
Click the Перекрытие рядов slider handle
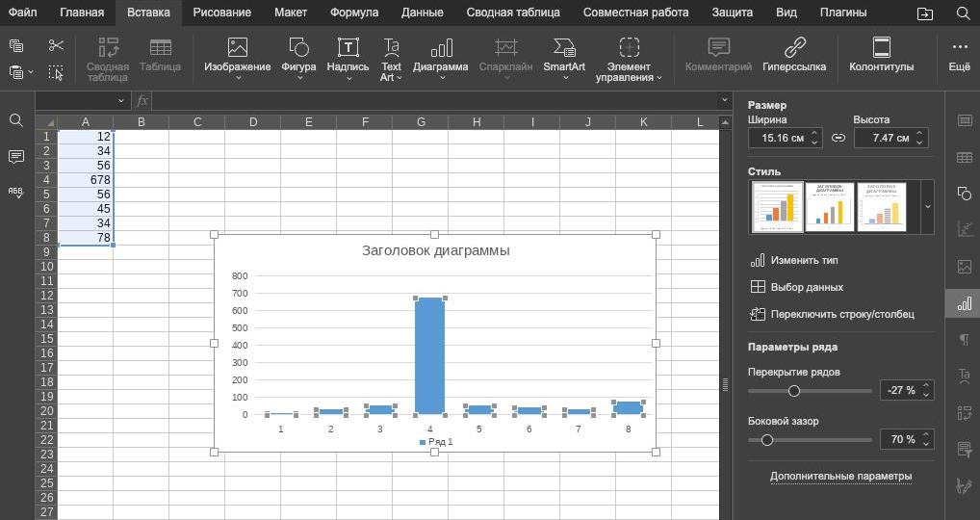[x=794, y=391]
